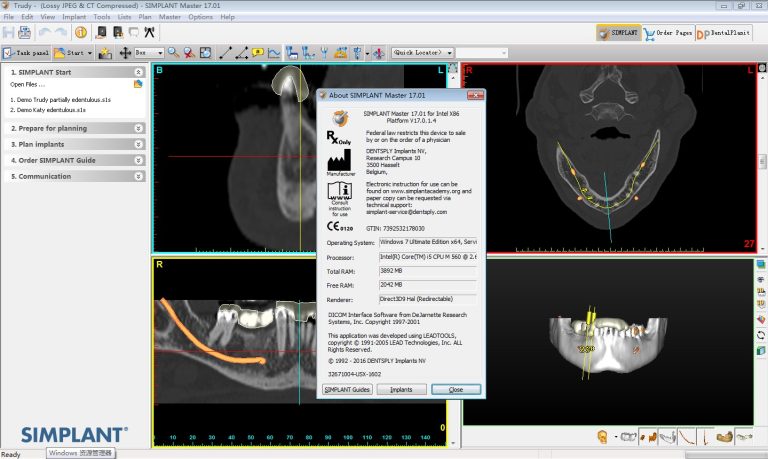The height and width of the screenshot is (459, 768).
Task: Click the orange nerve objects icon below 3D view
Action: (648, 436)
